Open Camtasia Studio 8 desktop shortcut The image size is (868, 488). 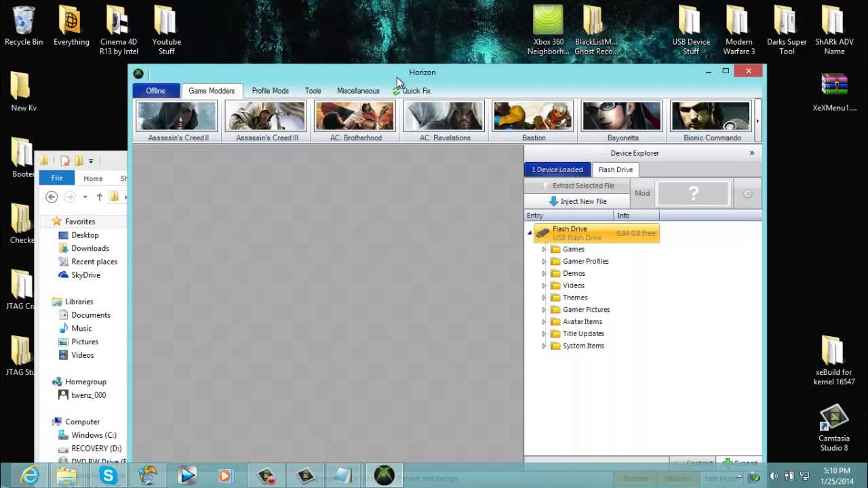(x=834, y=429)
